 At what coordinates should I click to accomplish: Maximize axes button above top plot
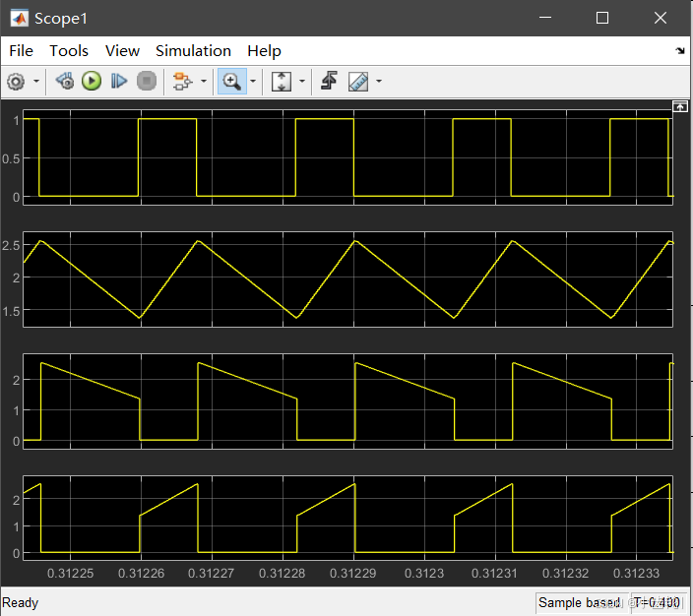pos(680,106)
